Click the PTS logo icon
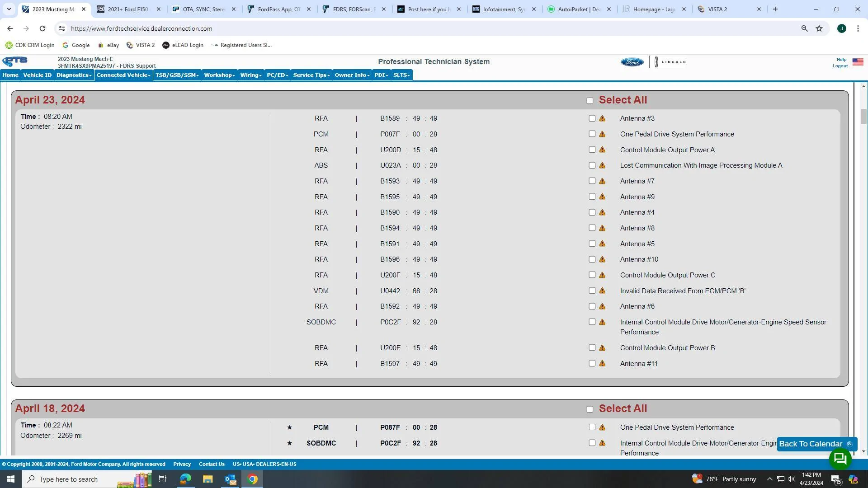Screen dimensions: 868x488 (15, 61)
